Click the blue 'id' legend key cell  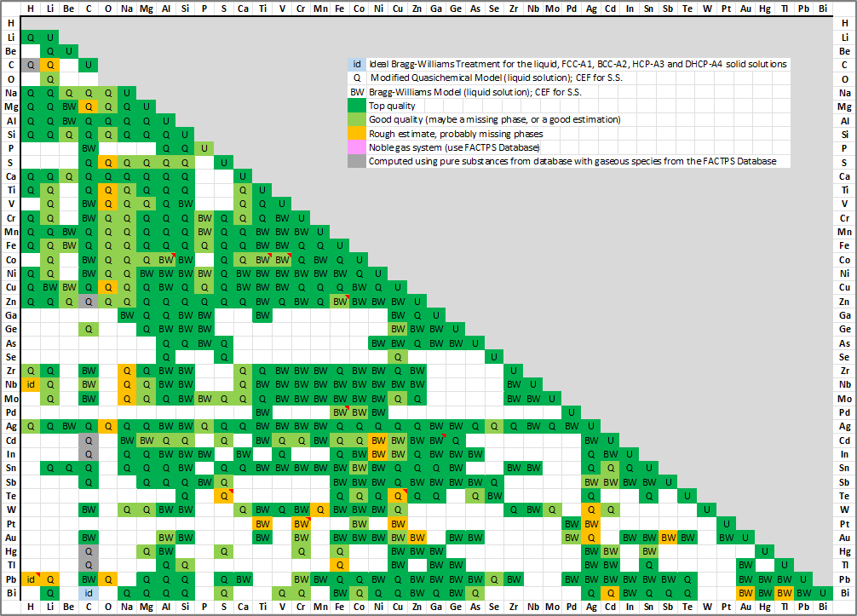coord(356,64)
